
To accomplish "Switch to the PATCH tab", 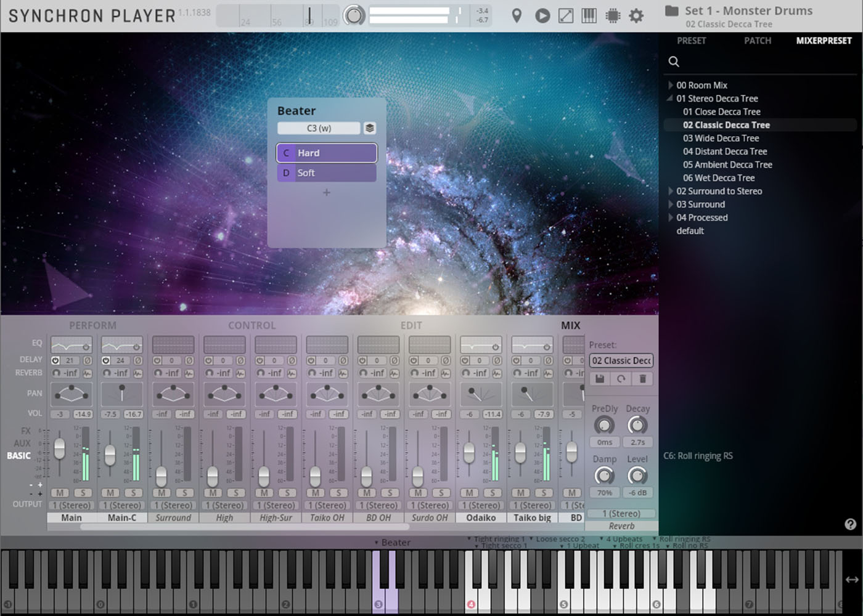I will pyautogui.click(x=758, y=41).
